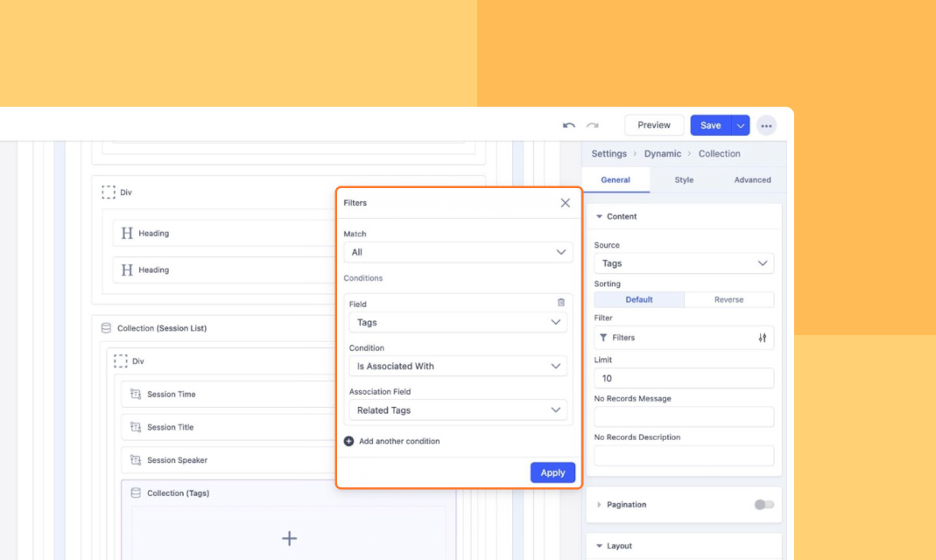Close the Filters popup
Screen dimensions: 936x560
click(565, 203)
